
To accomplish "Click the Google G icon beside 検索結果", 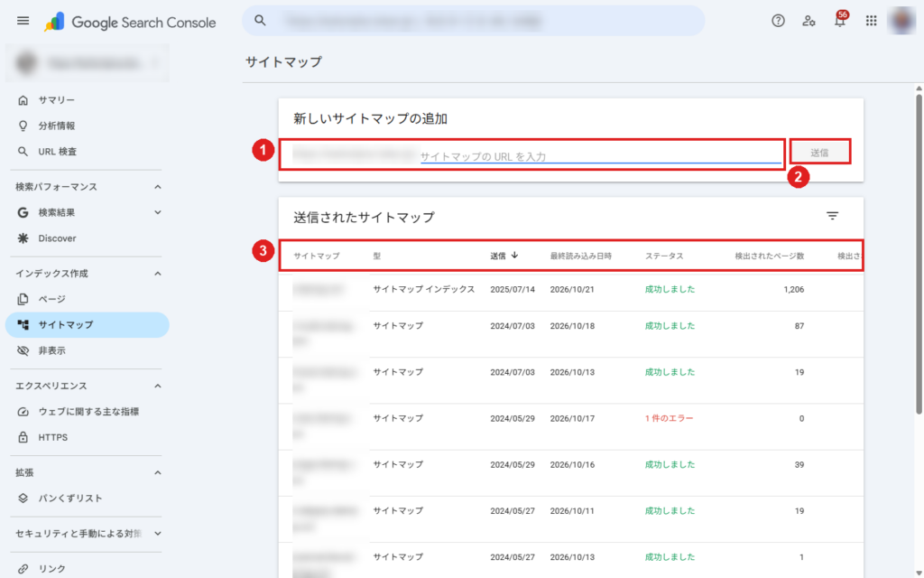I will tap(23, 212).
